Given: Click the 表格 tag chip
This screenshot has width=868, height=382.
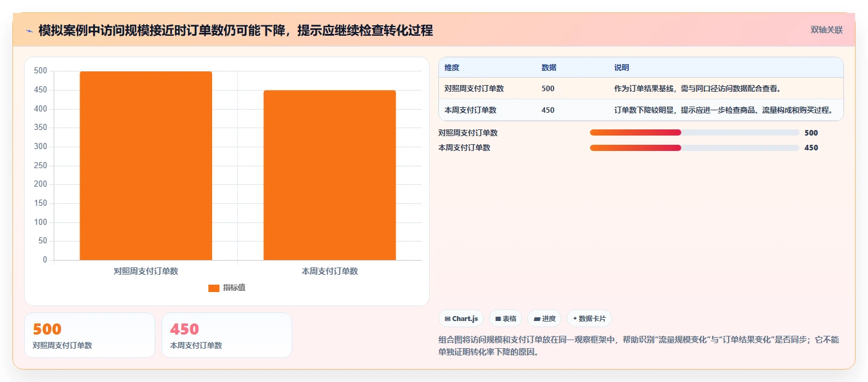Looking at the screenshot, I should pos(506,319).
